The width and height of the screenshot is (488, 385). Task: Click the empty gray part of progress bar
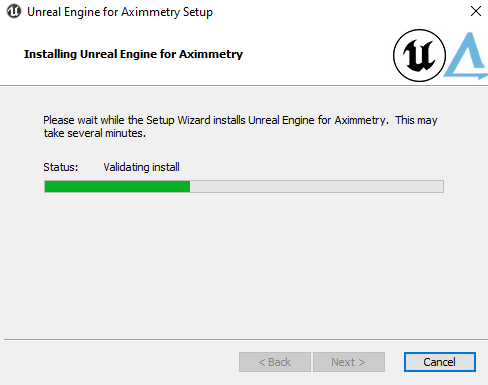point(317,187)
